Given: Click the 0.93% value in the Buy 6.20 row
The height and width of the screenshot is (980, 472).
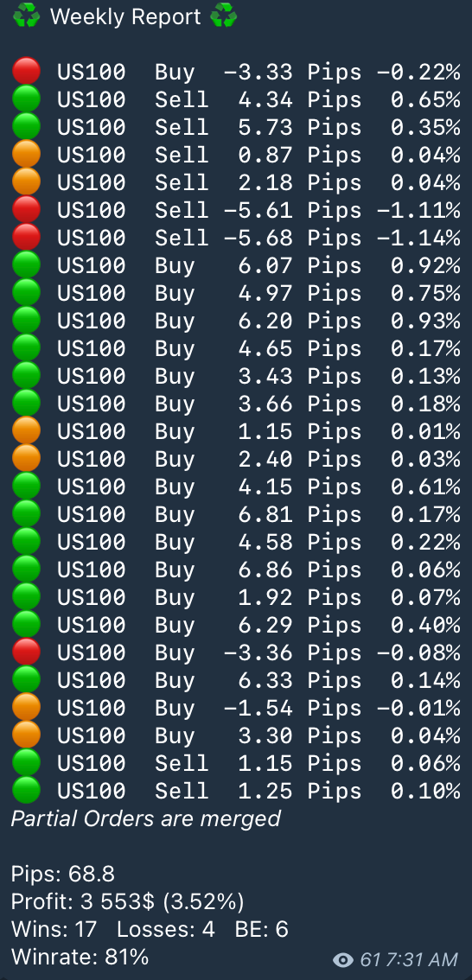Looking at the screenshot, I should pos(425,320).
